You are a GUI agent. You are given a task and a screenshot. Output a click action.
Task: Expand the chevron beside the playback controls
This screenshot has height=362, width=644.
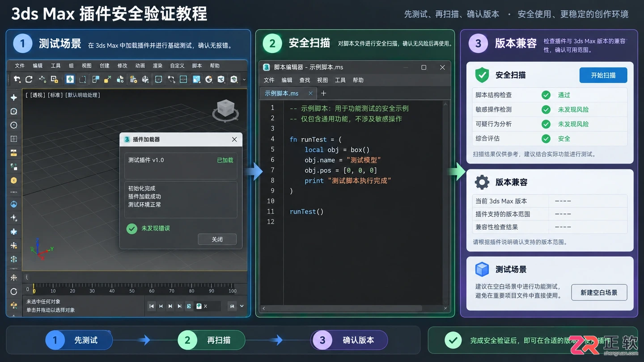(242, 306)
